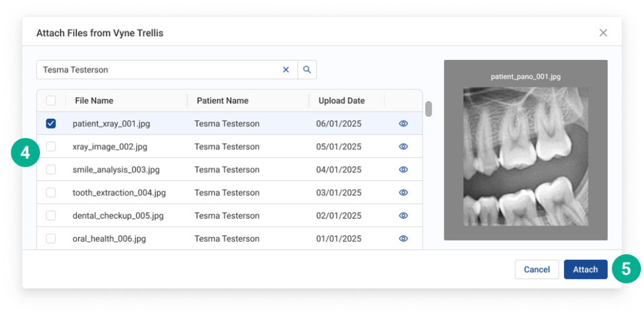This screenshot has height=316, width=644.
Task: Click the Cancel button
Action: [x=536, y=270]
